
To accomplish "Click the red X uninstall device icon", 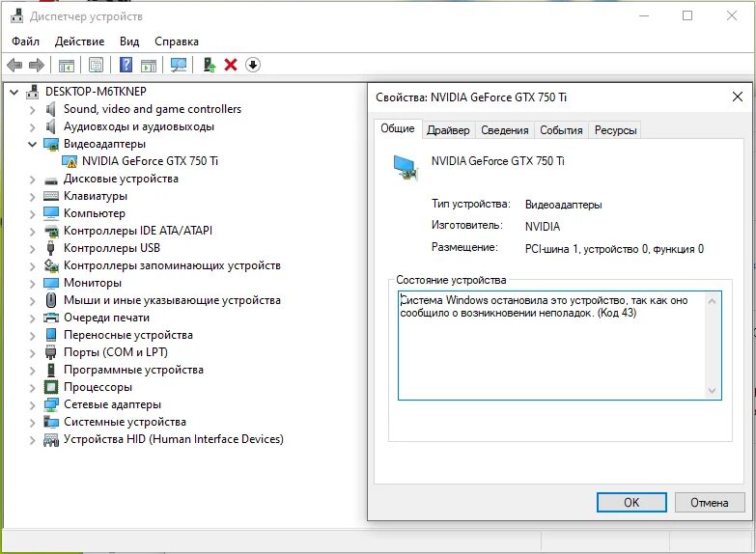I will [231, 65].
